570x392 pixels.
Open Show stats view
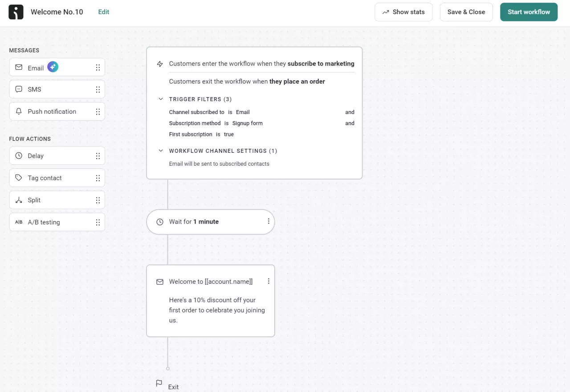(x=403, y=12)
